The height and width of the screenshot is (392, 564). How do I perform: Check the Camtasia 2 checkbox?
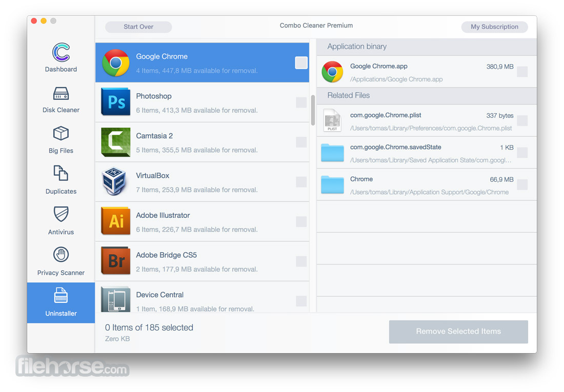tap(301, 142)
